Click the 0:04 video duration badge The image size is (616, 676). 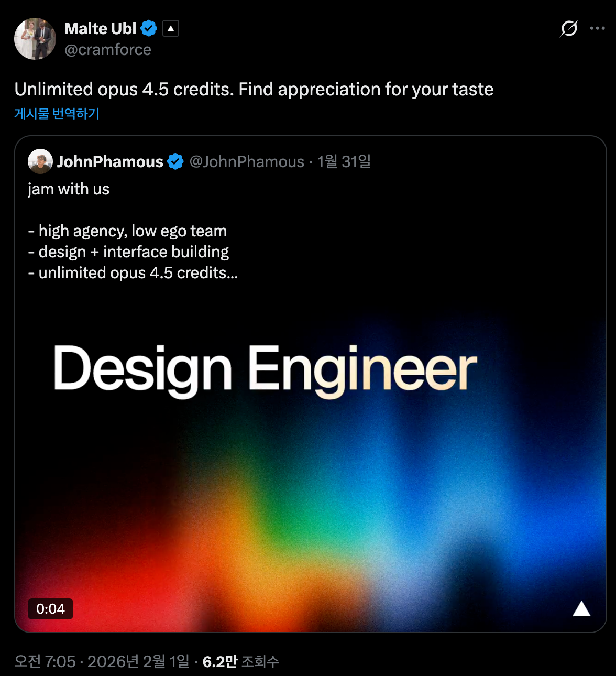coord(50,609)
